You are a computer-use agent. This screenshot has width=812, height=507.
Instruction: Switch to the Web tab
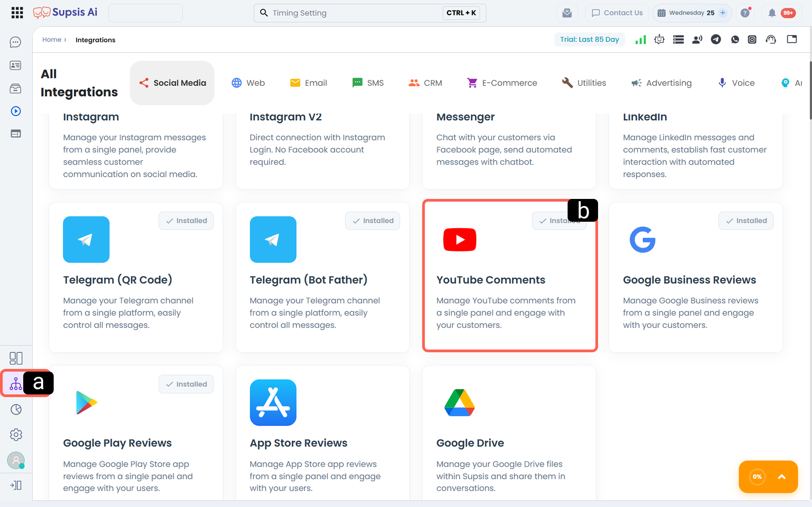248,83
